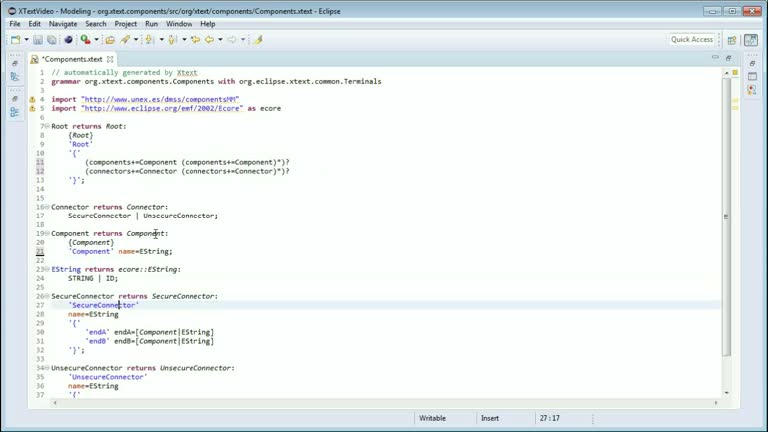This screenshot has width=768, height=432.
Task: Select the *Components.xtext editor tab
Action: pos(72,59)
